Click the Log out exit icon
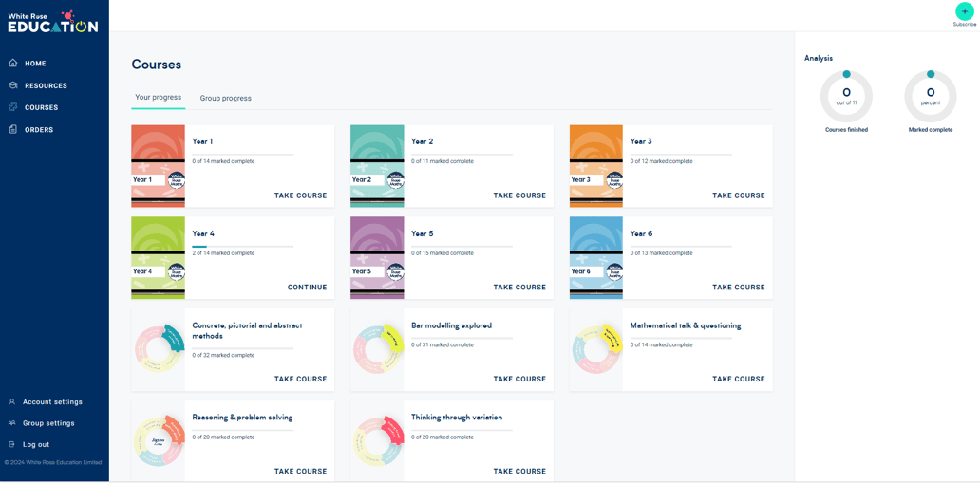This screenshot has width=980, height=483. pyautogui.click(x=12, y=444)
